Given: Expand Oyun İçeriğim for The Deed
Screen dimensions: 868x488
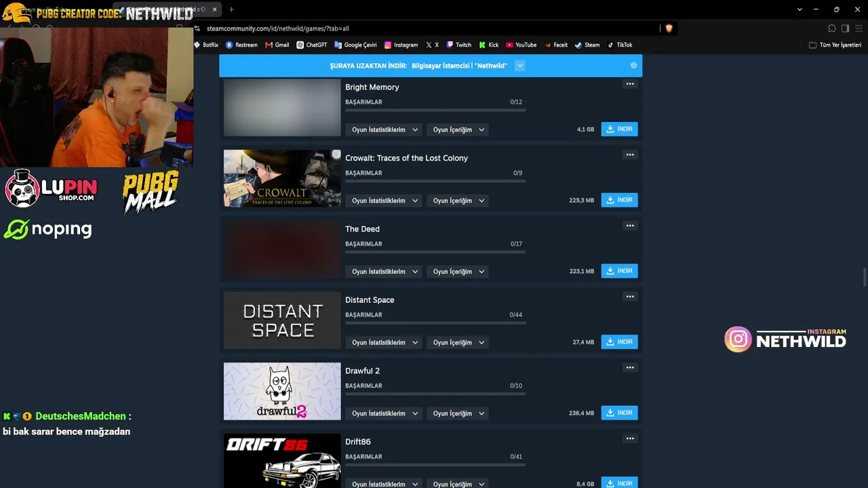Looking at the screenshot, I should coord(458,272).
